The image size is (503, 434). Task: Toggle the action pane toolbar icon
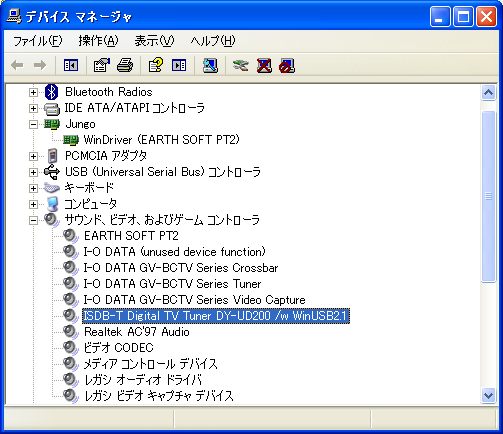point(179,65)
